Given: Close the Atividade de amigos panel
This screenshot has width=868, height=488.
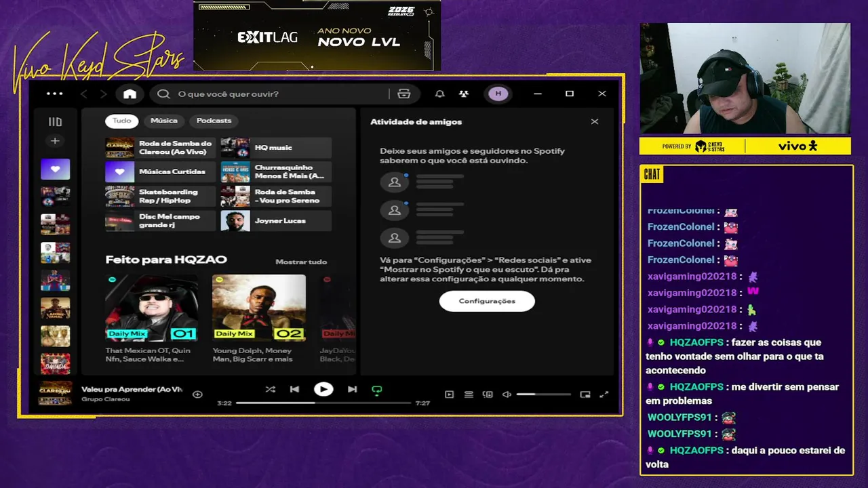Looking at the screenshot, I should pos(595,122).
